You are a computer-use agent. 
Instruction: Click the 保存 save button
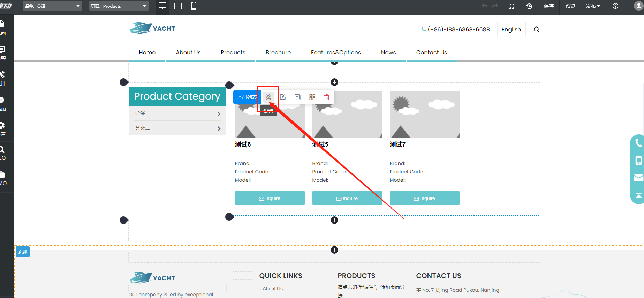[x=548, y=6]
